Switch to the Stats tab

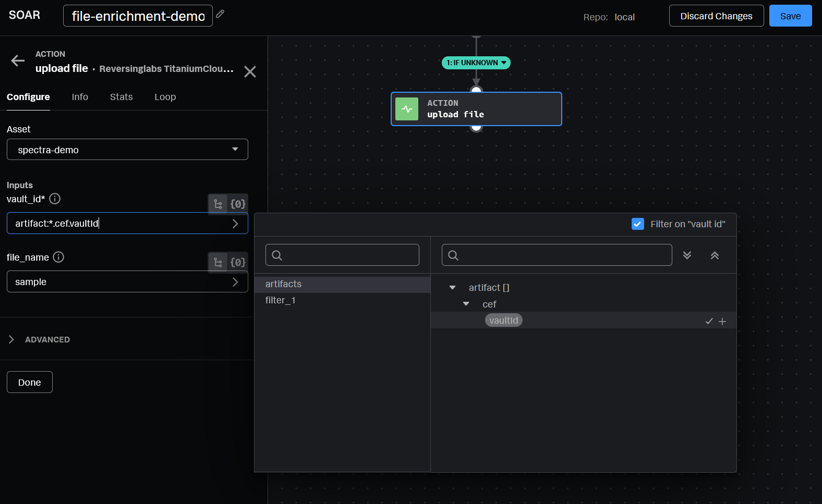click(122, 97)
